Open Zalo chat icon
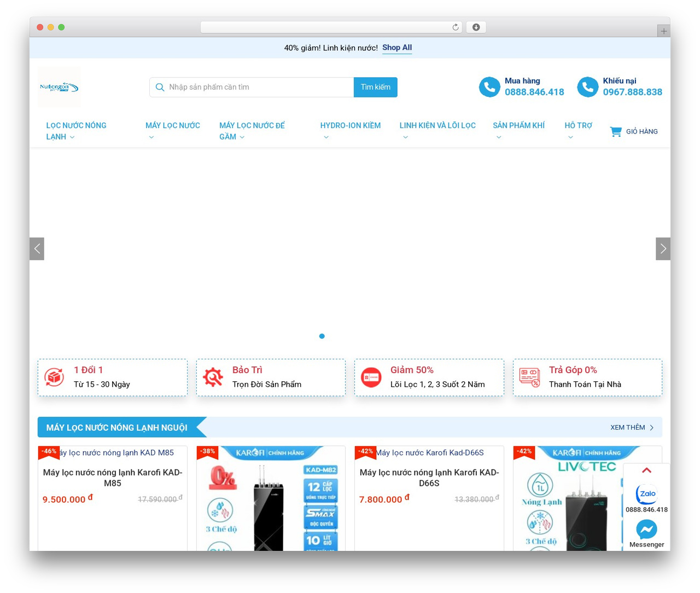Viewport: 700px width, 593px height. tap(646, 494)
